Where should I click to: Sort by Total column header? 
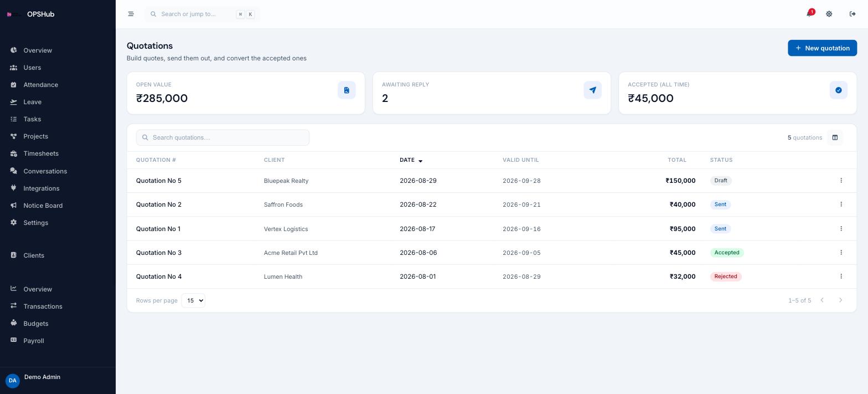[676, 160]
